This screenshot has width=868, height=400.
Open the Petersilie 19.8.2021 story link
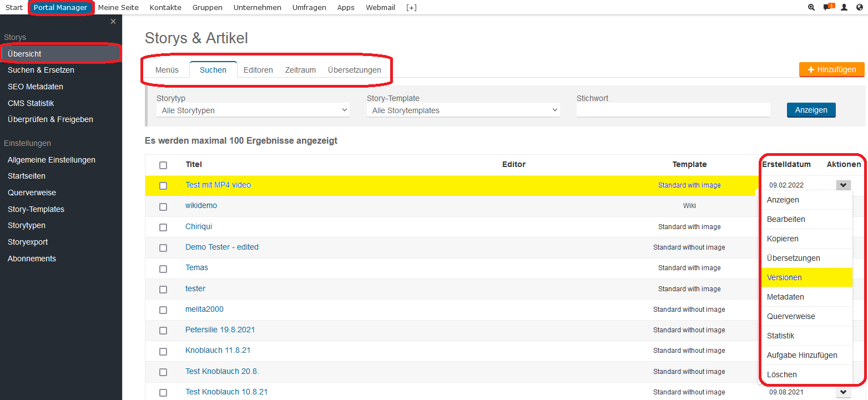(220, 330)
